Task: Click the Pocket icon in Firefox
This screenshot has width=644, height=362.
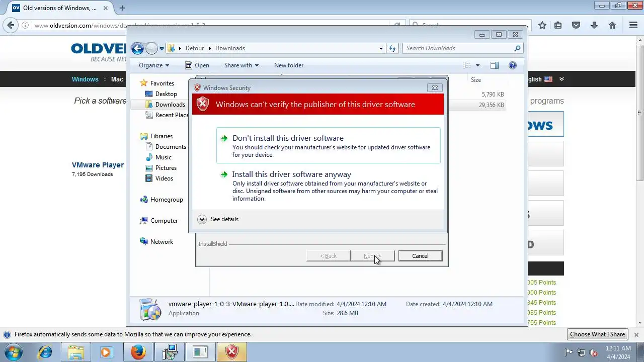Action: [x=576, y=25]
